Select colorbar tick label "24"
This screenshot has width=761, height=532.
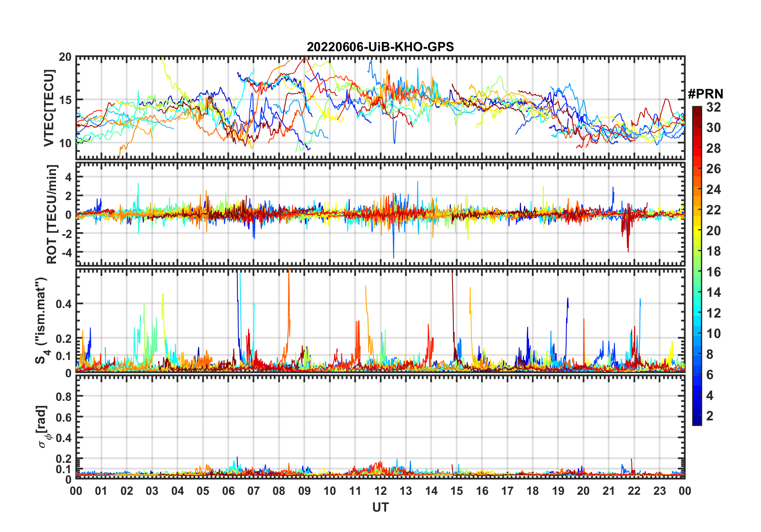pos(713,190)
